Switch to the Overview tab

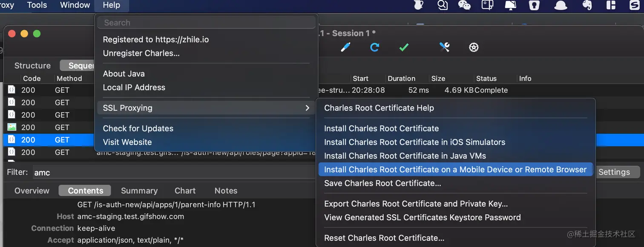point(32,190)
